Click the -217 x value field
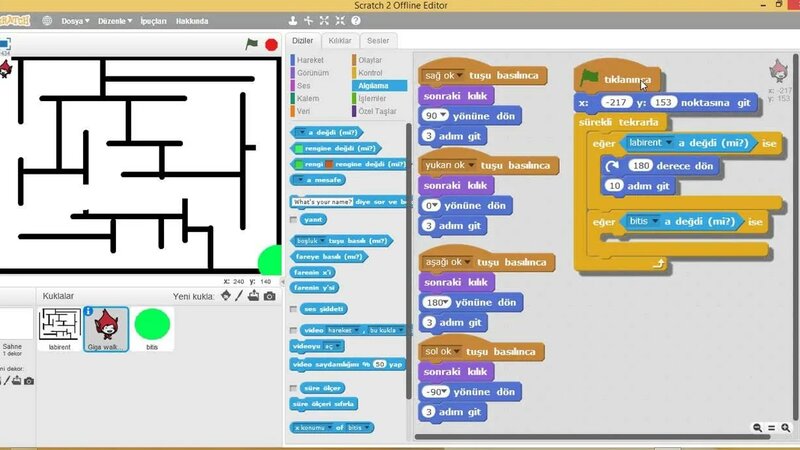The image size is (800, 450). (616, 103)
